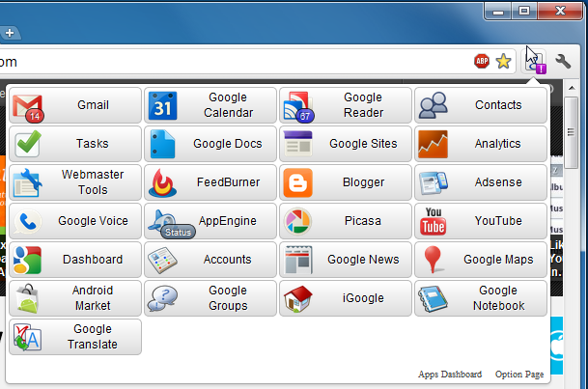This screenshot has height=389, width=588.
Task: Click the vertical scrollbar thumb
Action: click(x=572, y=133)
